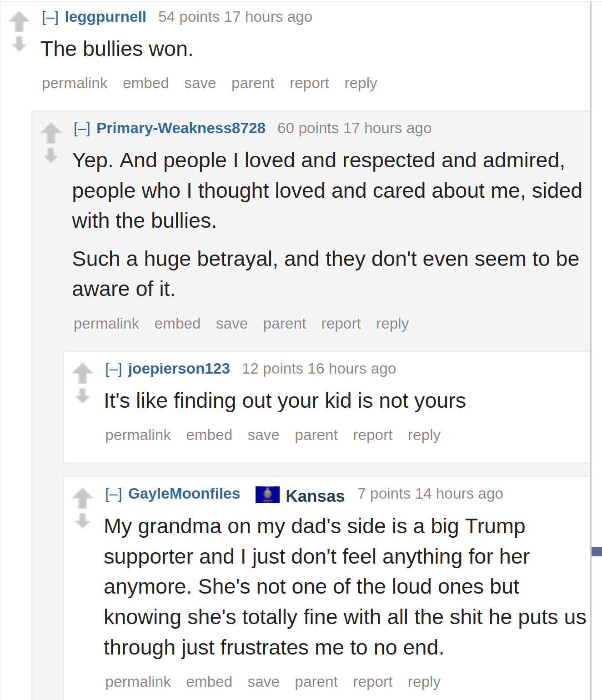Open leggpurnell's user profile

pos(105,17)
